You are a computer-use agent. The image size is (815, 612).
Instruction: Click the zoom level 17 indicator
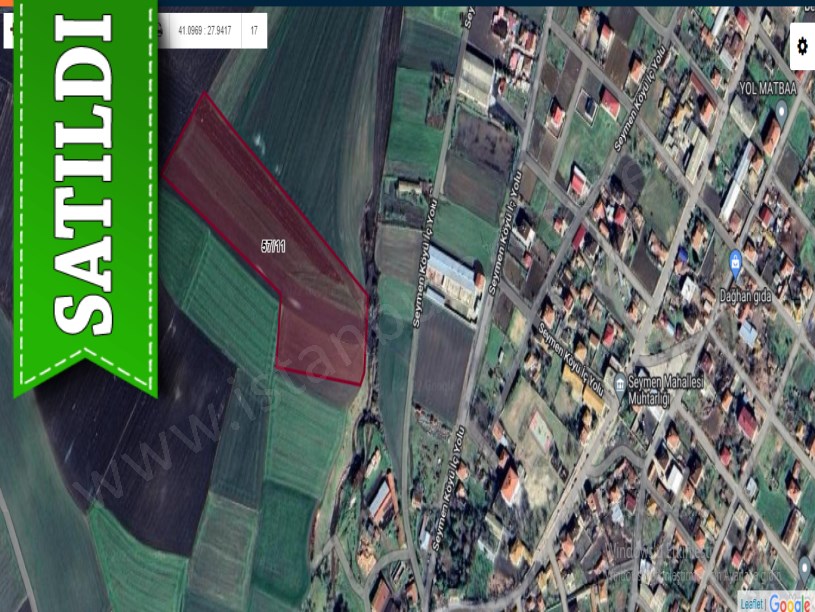[254, 31]
